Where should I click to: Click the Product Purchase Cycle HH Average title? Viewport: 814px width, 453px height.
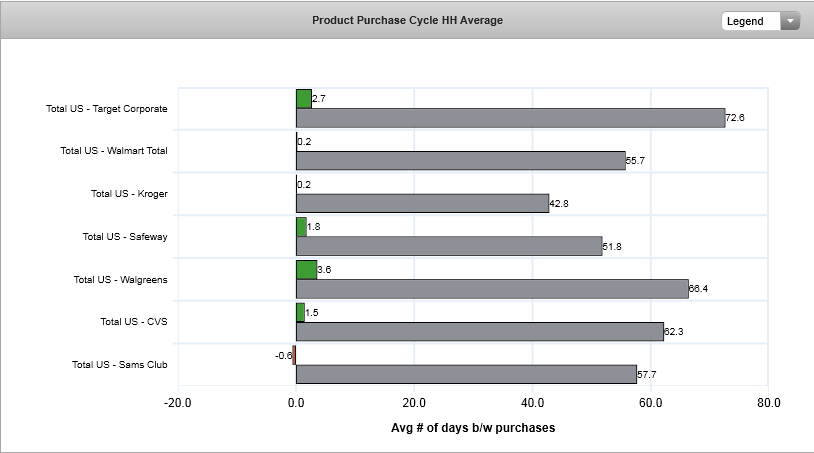tap(407, 20)
